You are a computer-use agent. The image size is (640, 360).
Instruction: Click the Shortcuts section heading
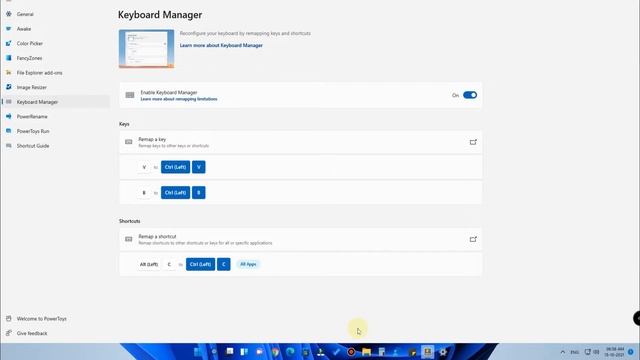[129, 221]
